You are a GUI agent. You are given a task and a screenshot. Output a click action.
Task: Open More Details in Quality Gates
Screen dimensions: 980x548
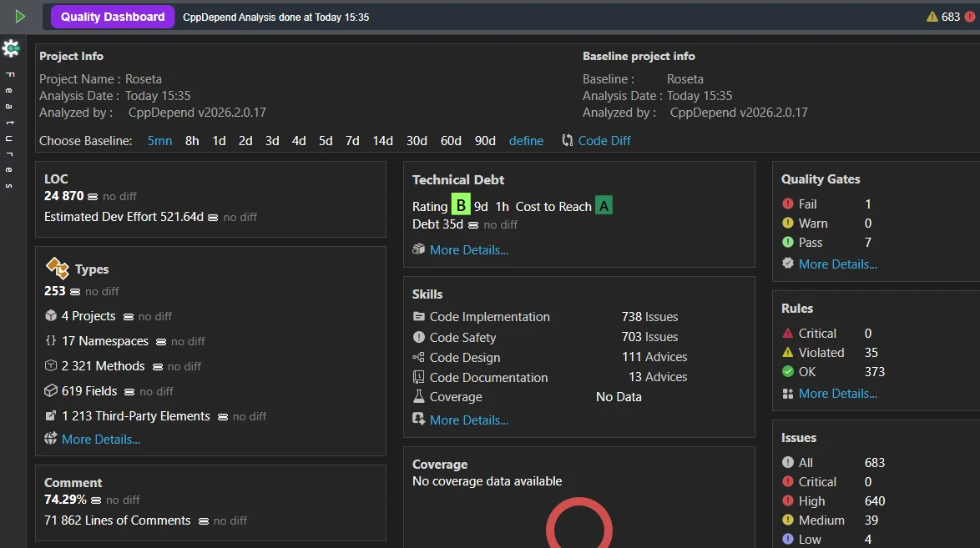pyautogui.click(x=837, y=264)
